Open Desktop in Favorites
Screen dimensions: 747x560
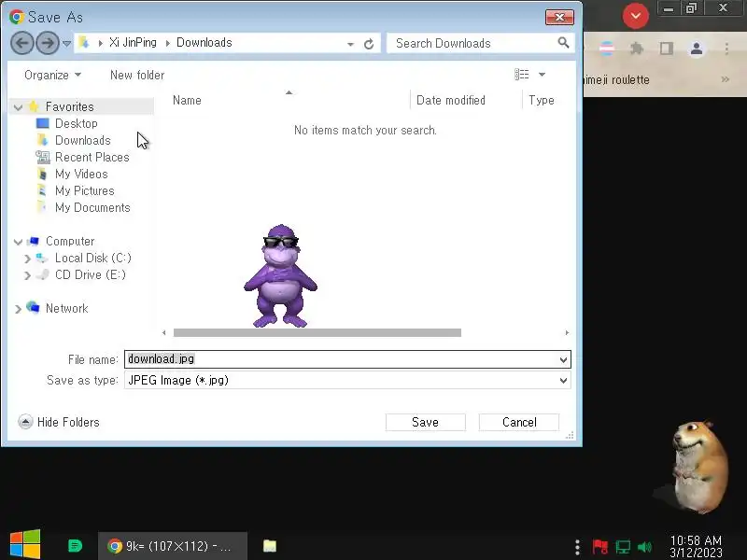pos(77,123)
